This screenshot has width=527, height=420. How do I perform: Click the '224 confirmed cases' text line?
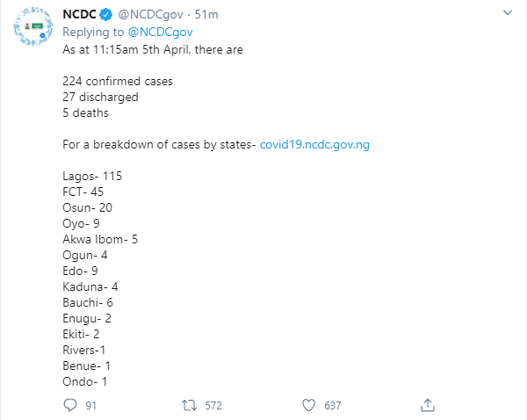118,81
